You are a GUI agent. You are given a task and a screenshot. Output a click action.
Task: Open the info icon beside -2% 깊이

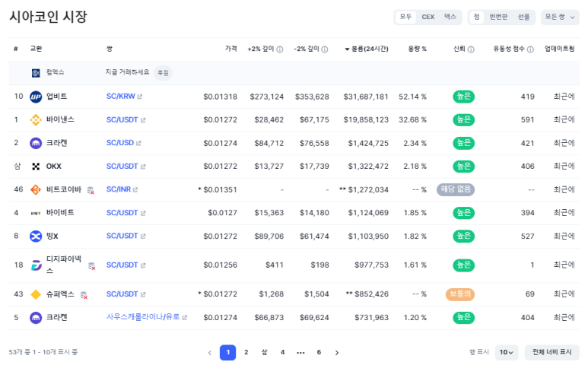point(325,49)
